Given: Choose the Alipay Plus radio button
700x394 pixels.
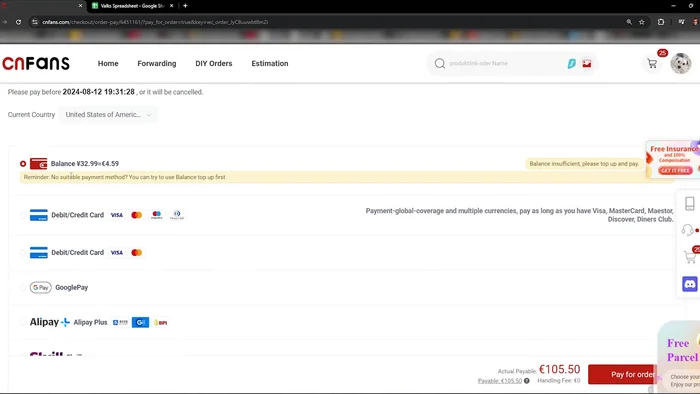Looking at the screenshot, I should 23,322.
